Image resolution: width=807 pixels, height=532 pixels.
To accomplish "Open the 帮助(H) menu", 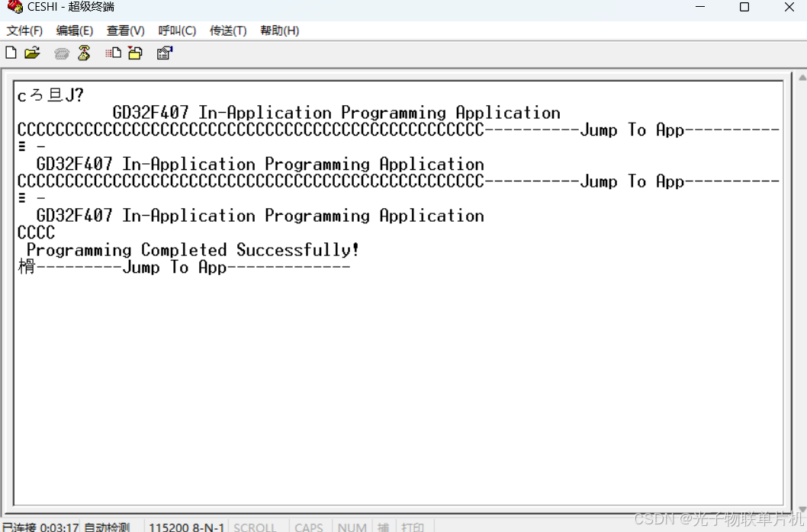I will pyautogui.click(x=279, y=31).
